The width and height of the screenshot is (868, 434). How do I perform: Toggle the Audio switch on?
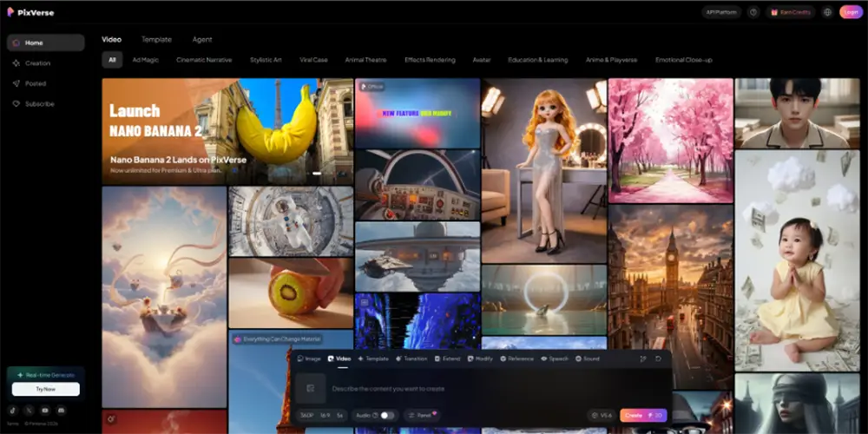coord(386,416)
